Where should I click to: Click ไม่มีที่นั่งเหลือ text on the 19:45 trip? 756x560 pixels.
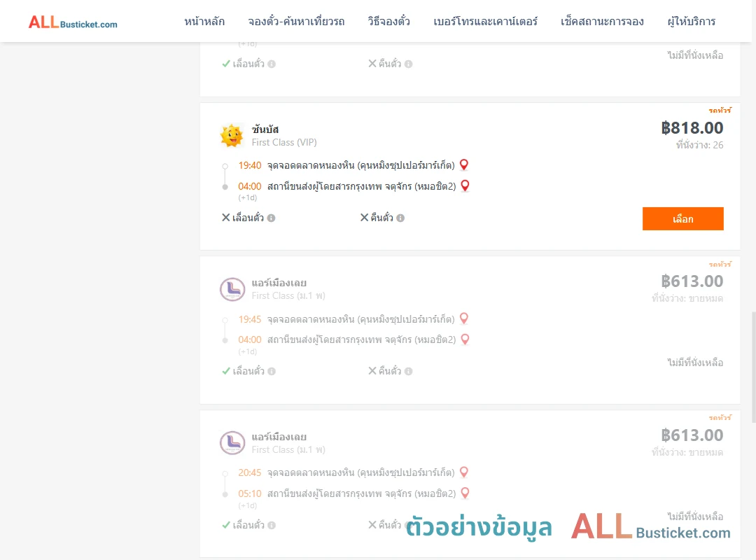point(695,363)
